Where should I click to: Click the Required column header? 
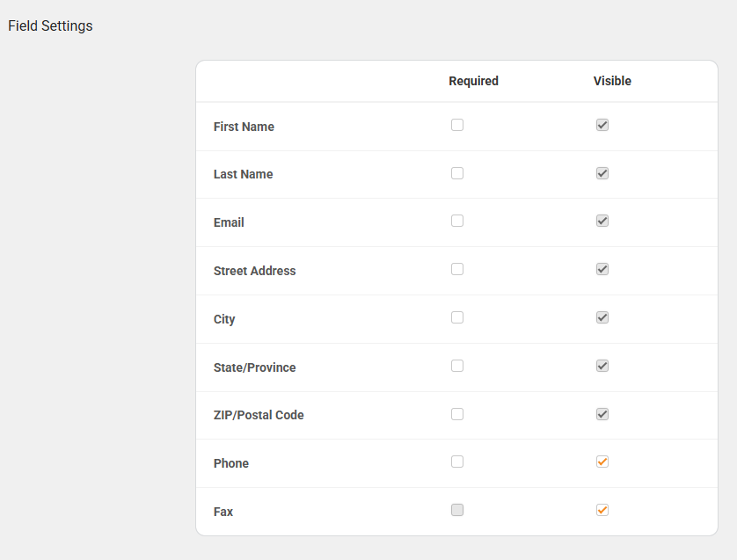(473, 81)
